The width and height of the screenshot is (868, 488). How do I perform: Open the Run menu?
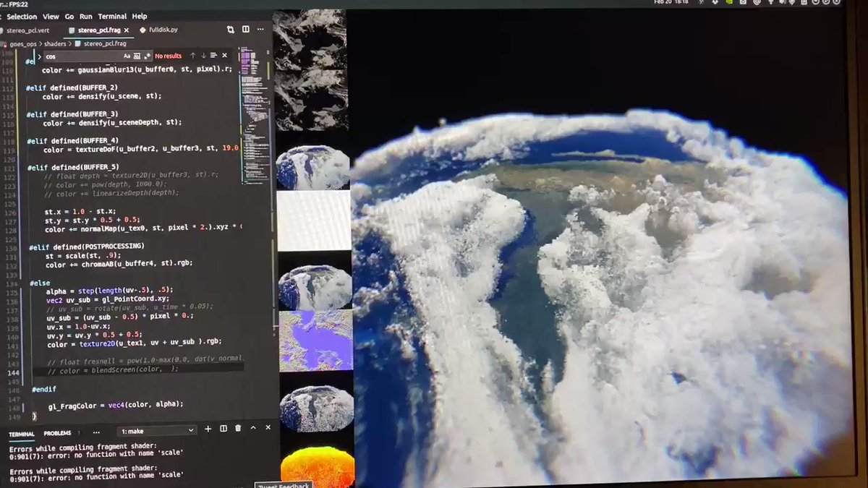pyautogui.click(x=86, y=16)
